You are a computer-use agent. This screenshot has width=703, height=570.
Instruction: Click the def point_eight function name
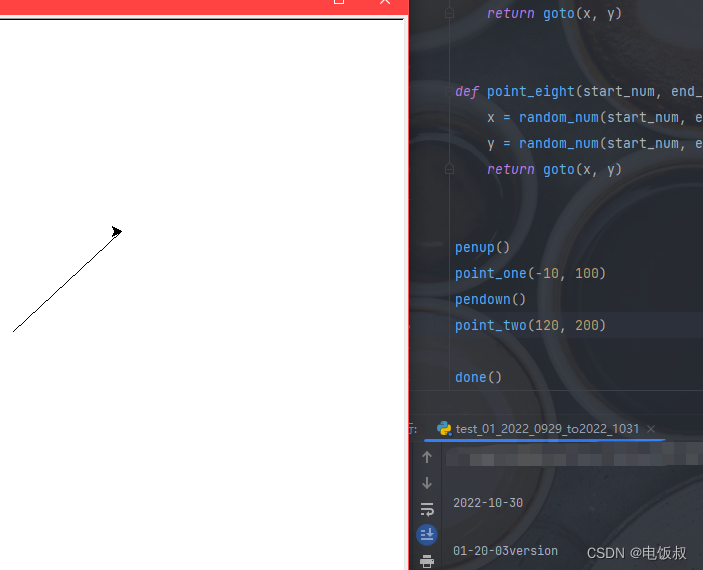[530, 91]
